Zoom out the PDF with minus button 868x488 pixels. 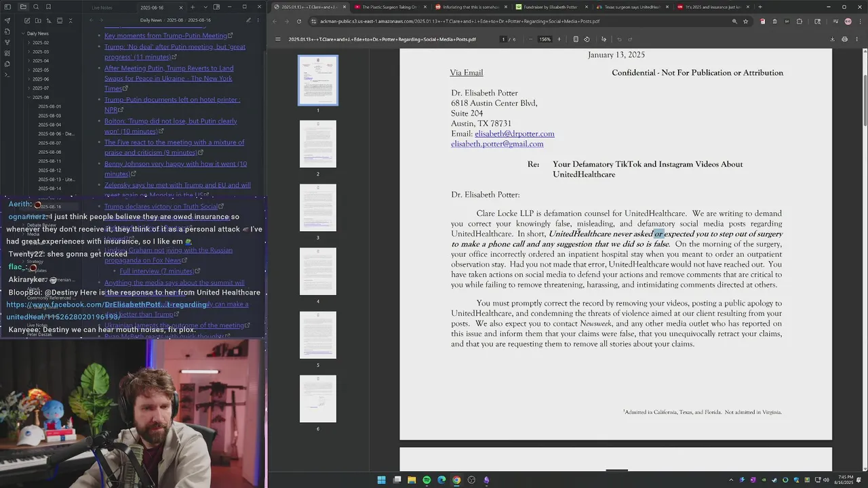[x=530, y=39]
